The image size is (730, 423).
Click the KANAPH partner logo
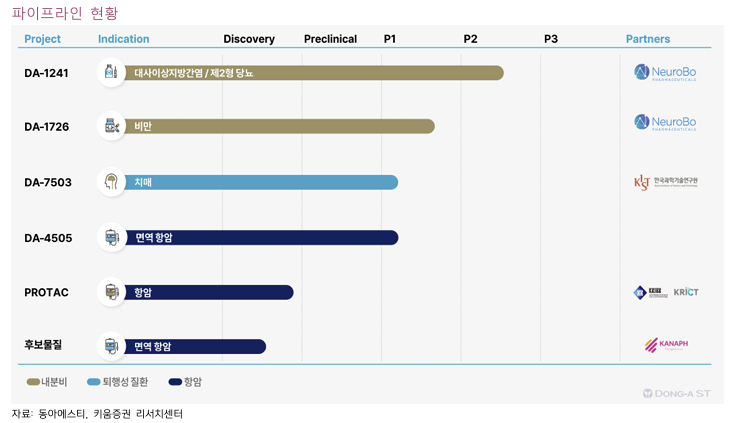(x=666, y=345)
